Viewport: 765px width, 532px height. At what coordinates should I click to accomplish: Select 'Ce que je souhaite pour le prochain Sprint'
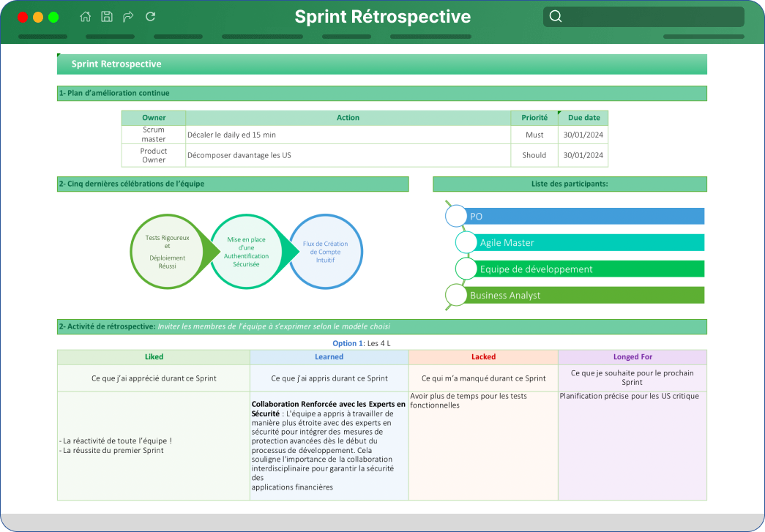tap(632, 378)
